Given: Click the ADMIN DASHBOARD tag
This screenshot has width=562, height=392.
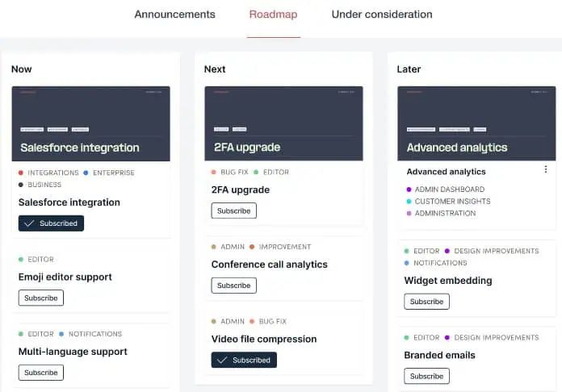Looking at the screenshot, I should [x=446, y=190].
